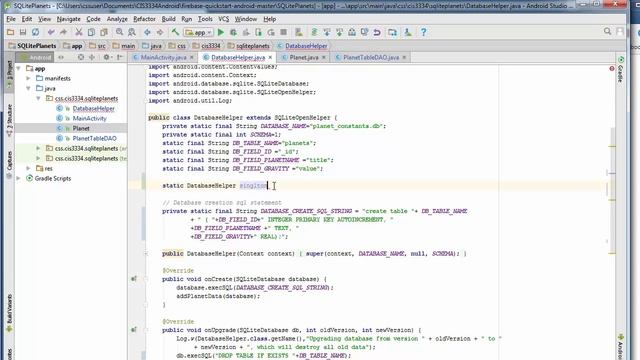Open the Tools menu
The height and width of the screenshot is (360, 640).
[x=205, y=19]
